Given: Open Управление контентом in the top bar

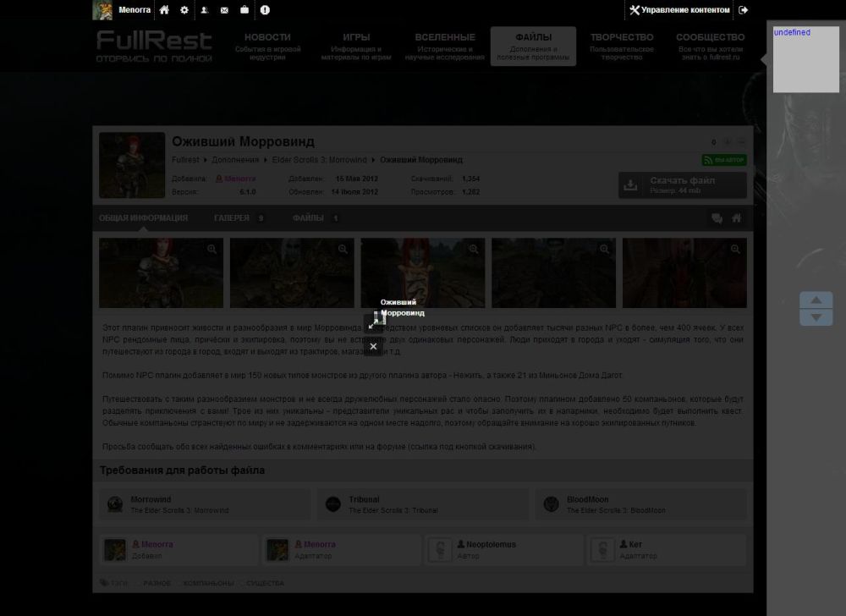Looking at the screenshot, I should pyautogui.click(x=680, y=9).
